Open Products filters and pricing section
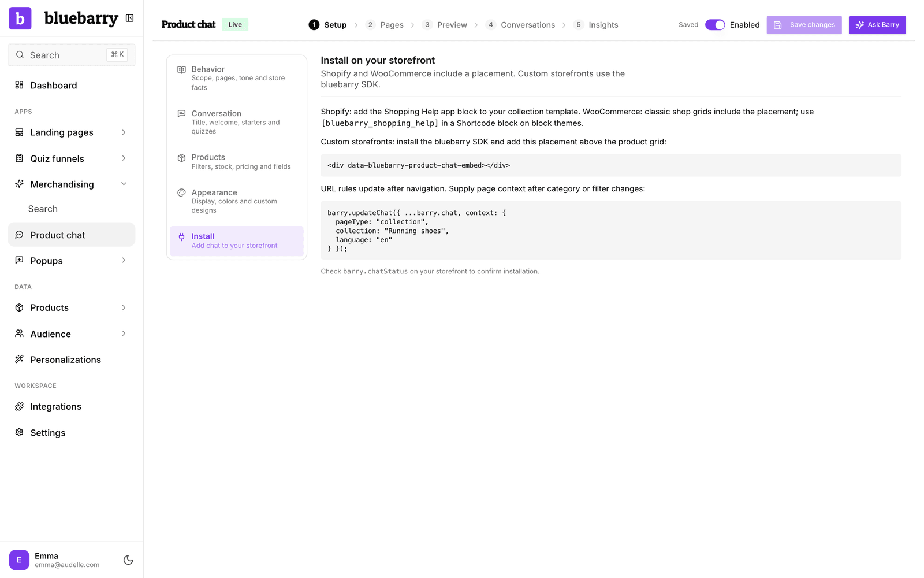 coord(237,162)
